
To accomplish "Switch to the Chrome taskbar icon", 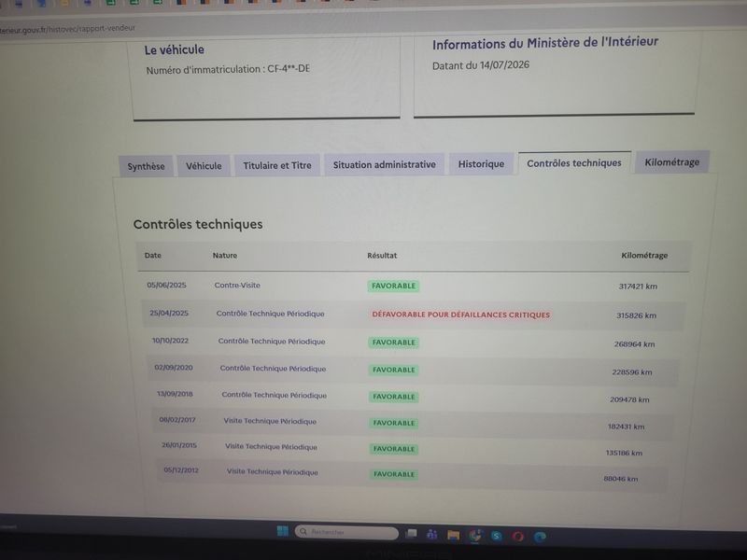I will [475, 536].
